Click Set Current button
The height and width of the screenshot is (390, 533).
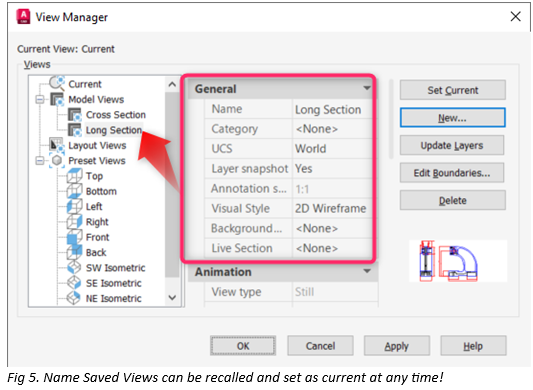click(x=452, y=90)
